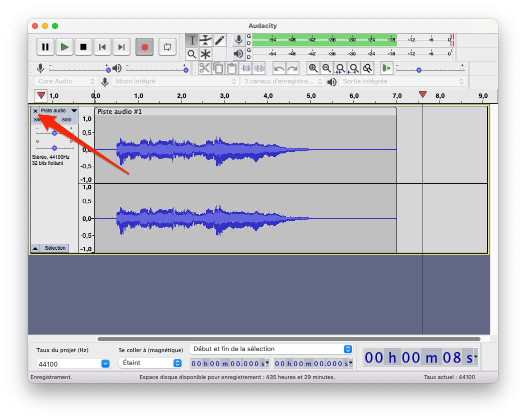The image size is (526, 420).
Task: Click the Sélection button on the track panel
Action: click(55, 248)
